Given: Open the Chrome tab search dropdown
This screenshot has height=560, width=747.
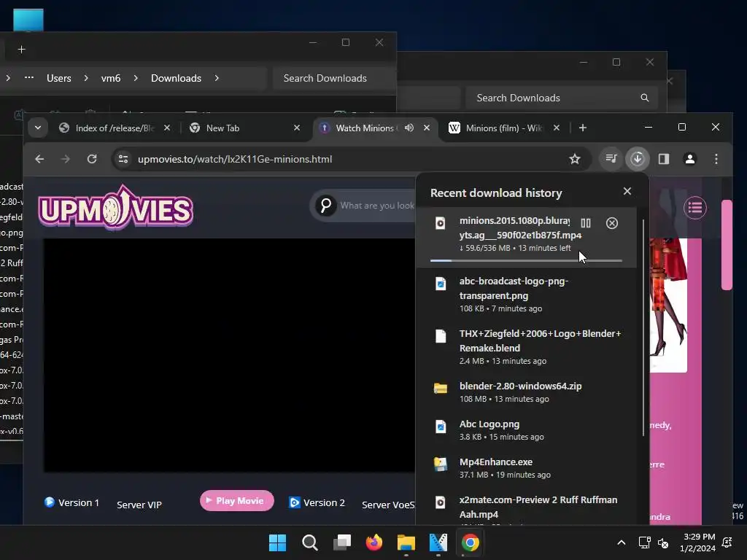Looking at the screenshot, I should click(x=38, y=128).
